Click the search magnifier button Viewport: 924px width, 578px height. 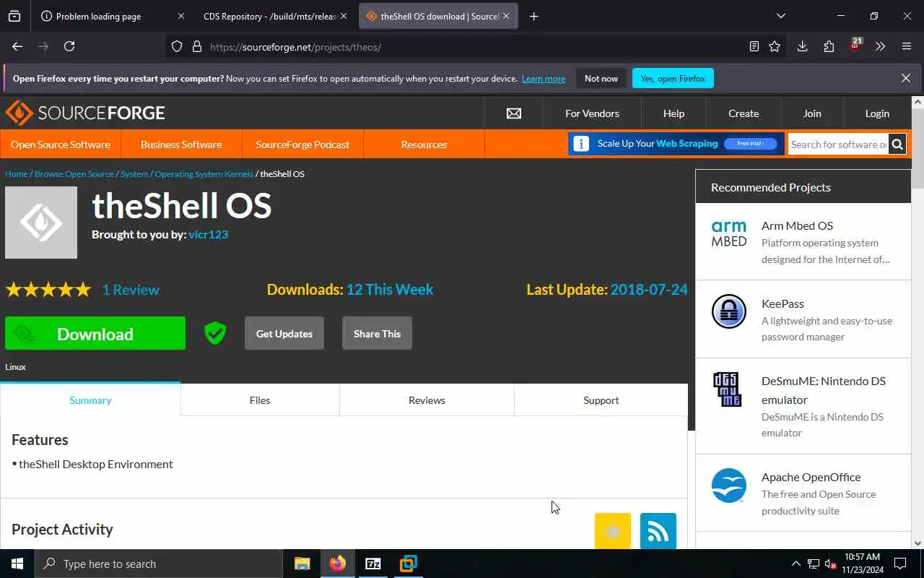tap(897, 144)
